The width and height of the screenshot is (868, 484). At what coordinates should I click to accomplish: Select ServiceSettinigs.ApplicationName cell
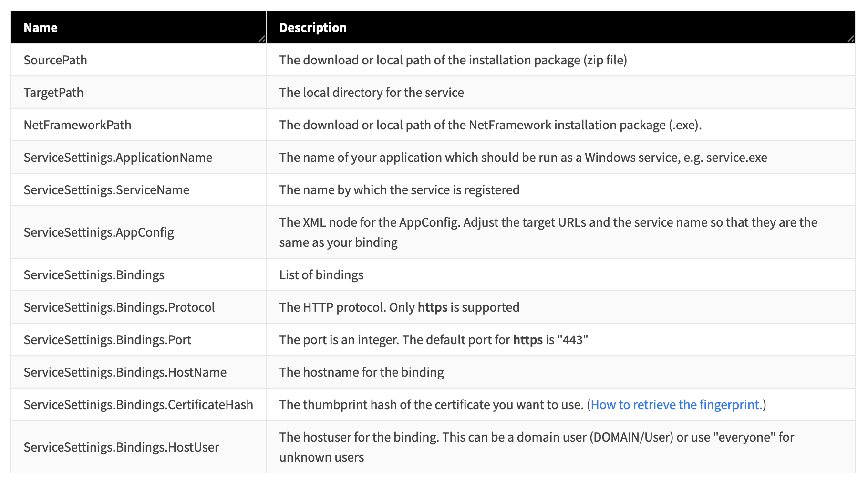(118, 158)
